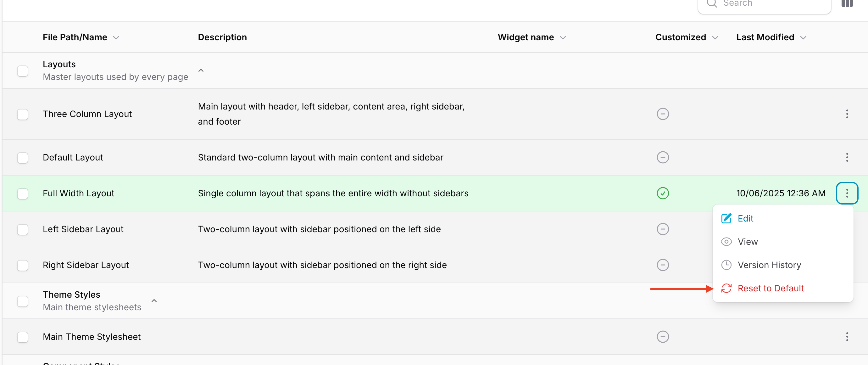This screenshot has width=868, height=365.
Task: Select the Full Width Layout checkbox
Action: (x=23, y=194)
